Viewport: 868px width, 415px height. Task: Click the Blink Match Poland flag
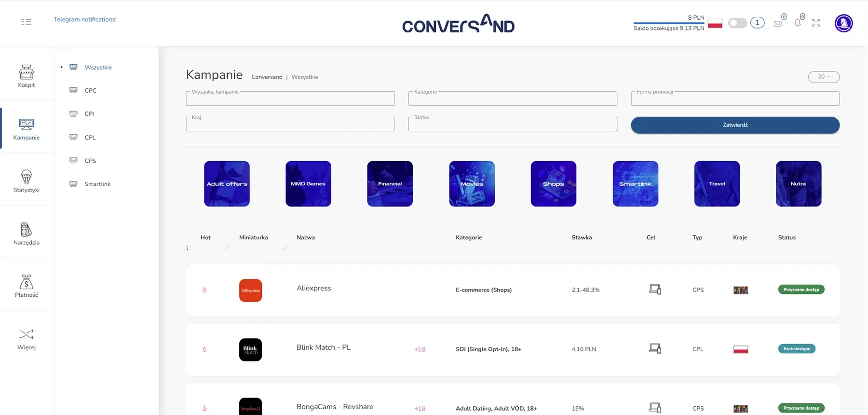pos(741,349)
